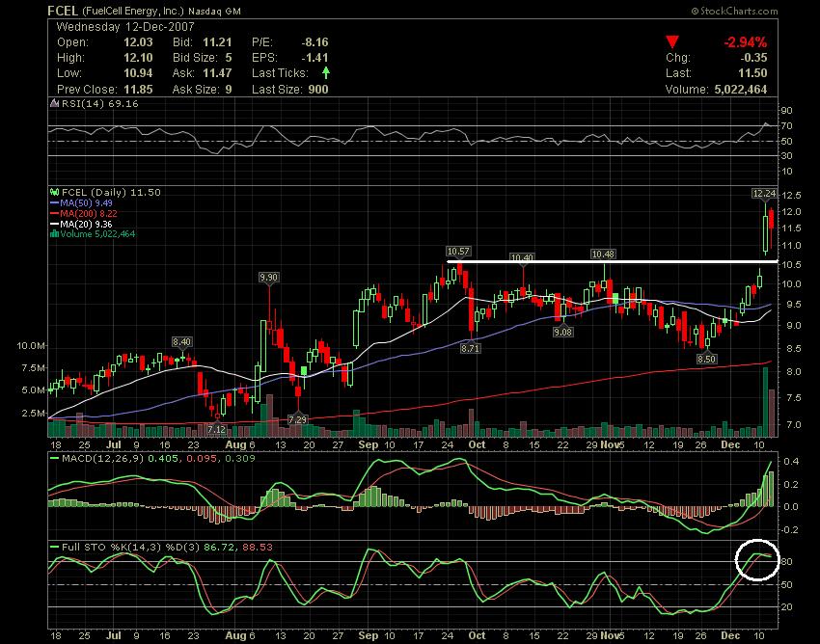This screenshot has width=820, height=644.
Task: Click the Open value 12.03
Action: (x=138, y=42)
